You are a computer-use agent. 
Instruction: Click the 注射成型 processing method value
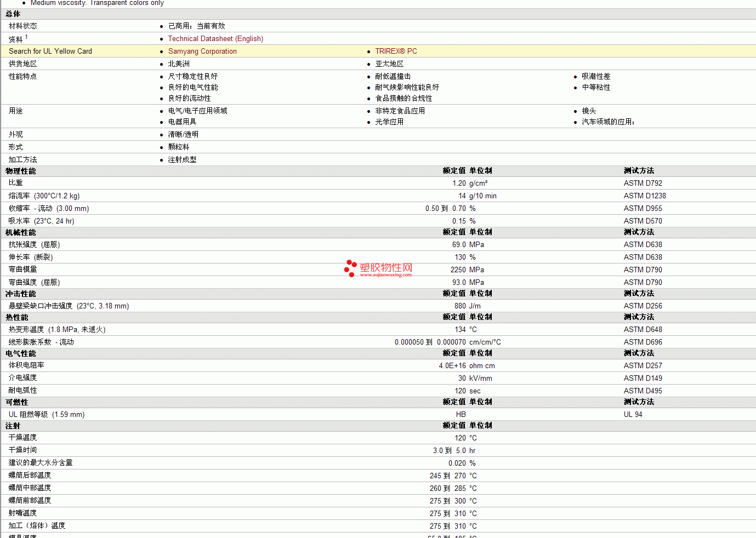(183, 160)
